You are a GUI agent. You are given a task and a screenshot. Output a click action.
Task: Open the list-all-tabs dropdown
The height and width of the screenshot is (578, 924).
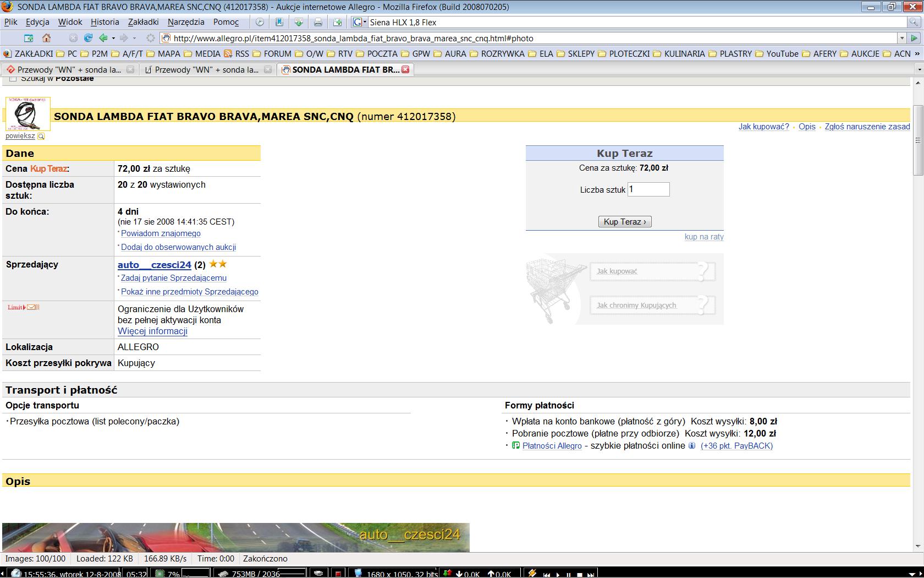919,69
